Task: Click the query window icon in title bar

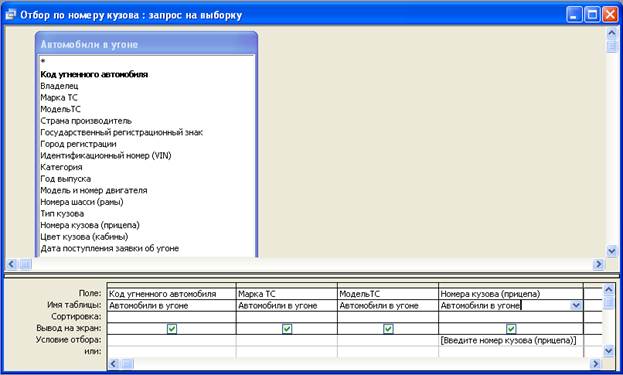Action: [10, 15]
